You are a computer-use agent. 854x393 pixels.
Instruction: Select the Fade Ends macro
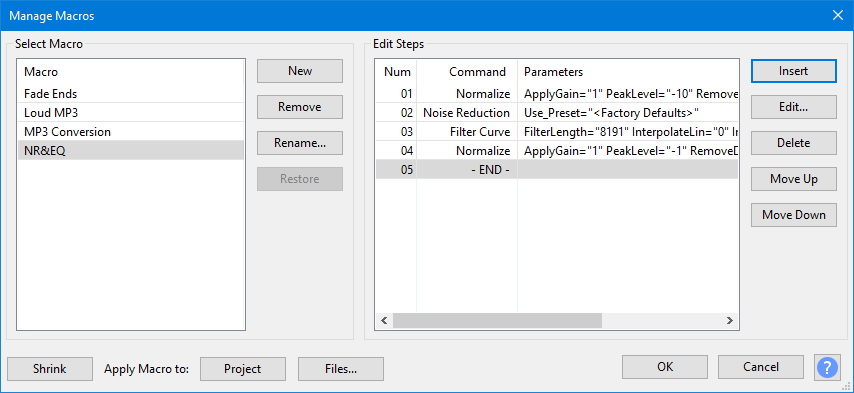tap(131, 94)
